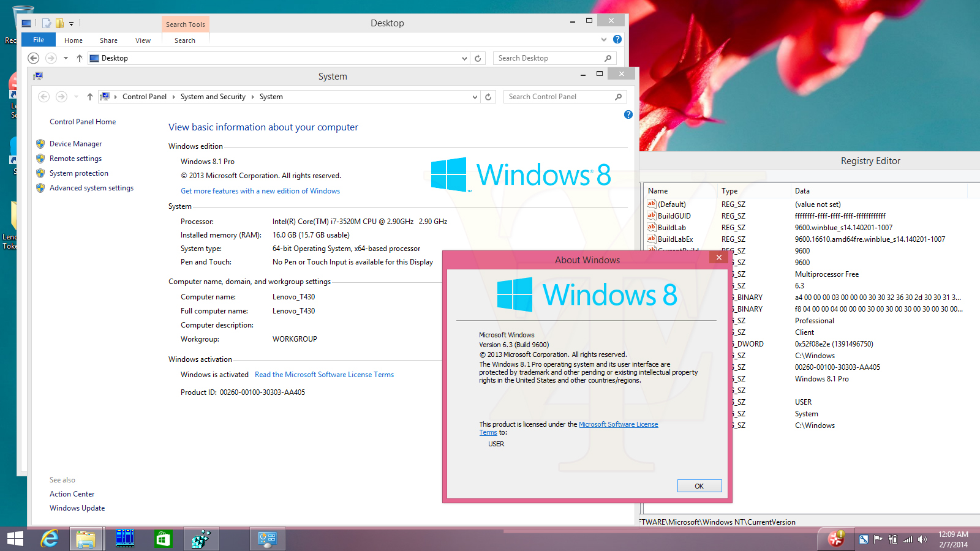Go up to System and Security
The width and height of the screenshot is (980, 551).
[89, 97]
